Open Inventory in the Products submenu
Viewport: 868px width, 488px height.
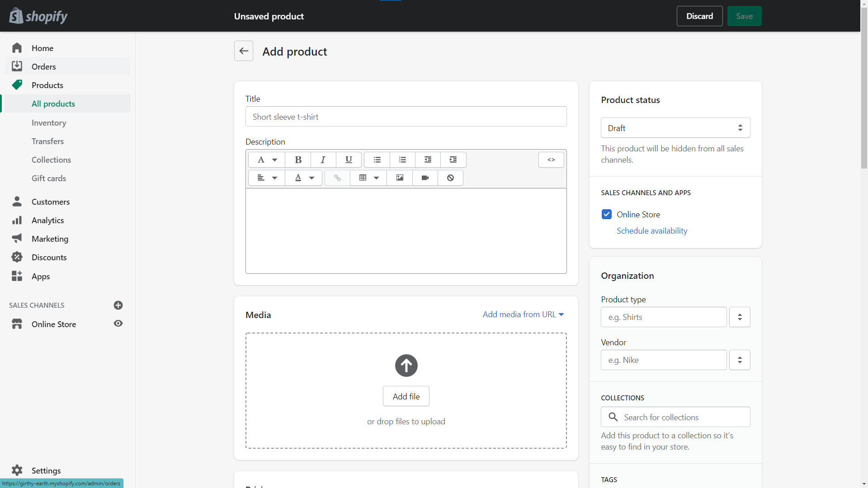49,122
